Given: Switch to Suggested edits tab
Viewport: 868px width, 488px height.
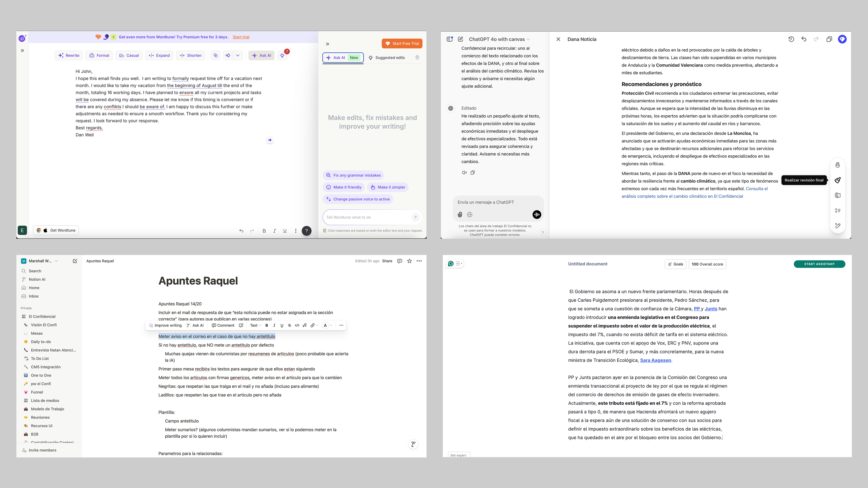Looking at the screenshot, I should [387, 58].
